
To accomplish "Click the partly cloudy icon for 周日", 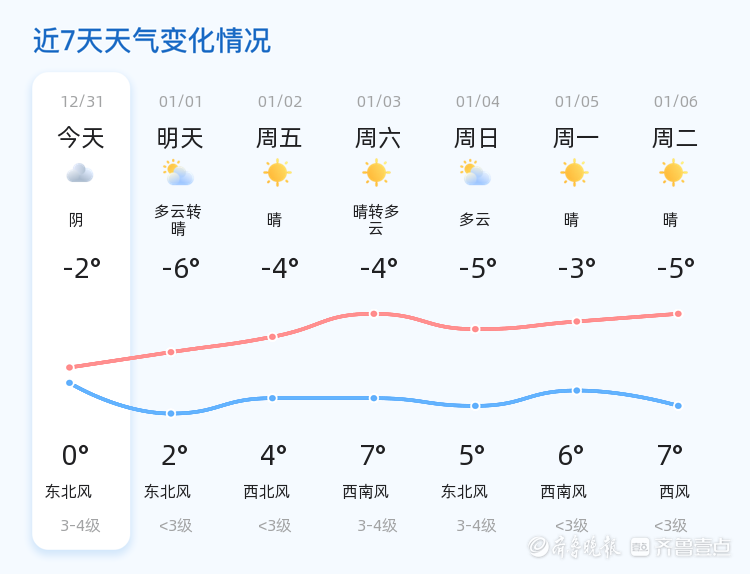I will pos(475,174).
